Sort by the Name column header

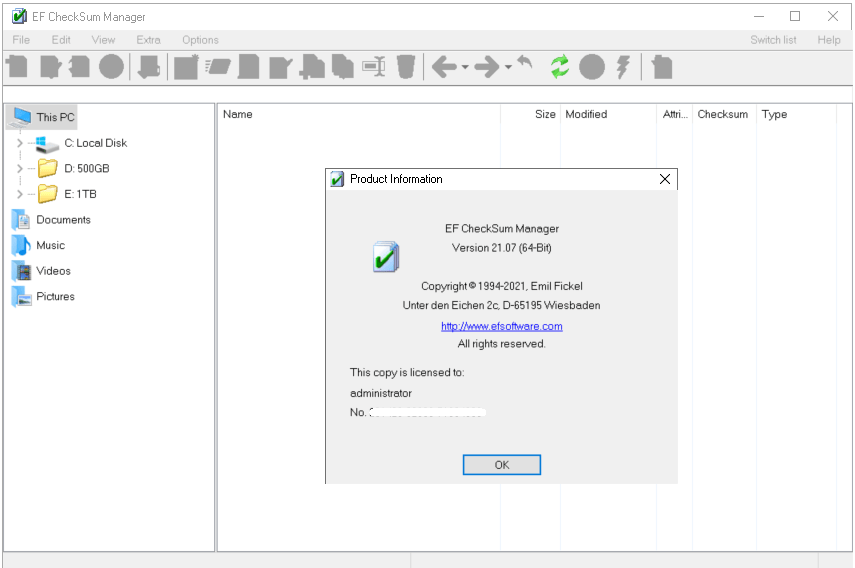pos(358,114)
